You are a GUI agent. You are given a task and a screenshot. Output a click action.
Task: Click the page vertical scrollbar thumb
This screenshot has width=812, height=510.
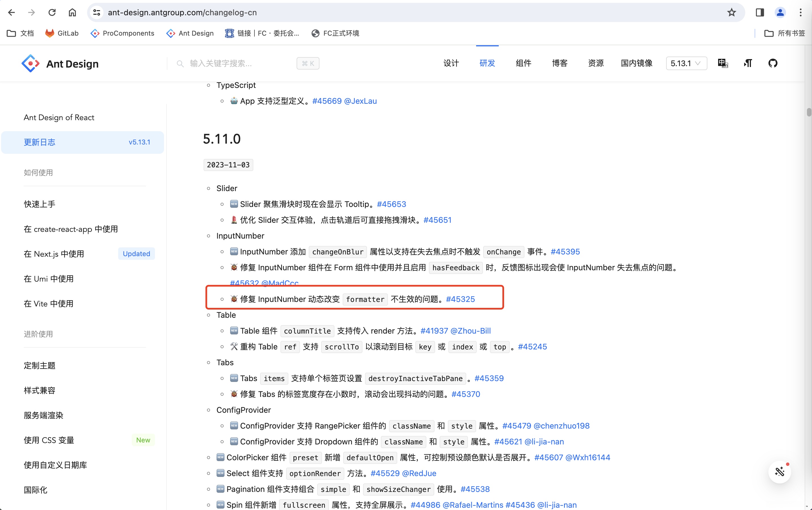809,112
